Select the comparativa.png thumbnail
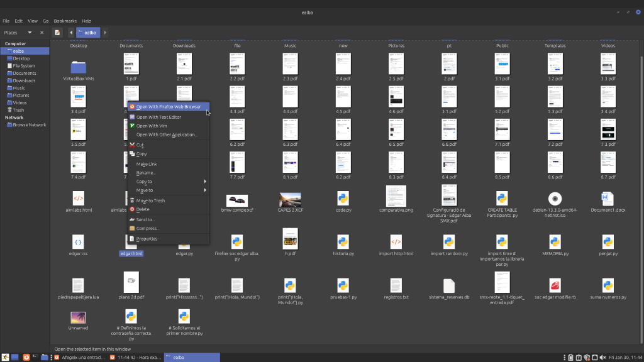 coord(396,195)
